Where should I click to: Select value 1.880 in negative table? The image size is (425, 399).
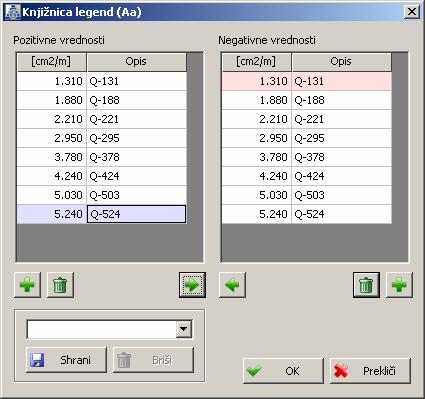click(257, 100)
